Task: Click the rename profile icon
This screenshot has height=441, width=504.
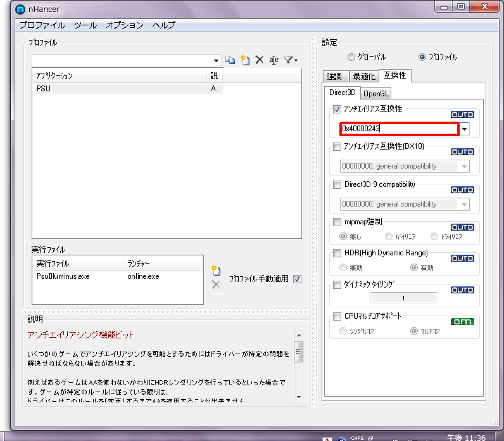Action: tap(274, 60)
